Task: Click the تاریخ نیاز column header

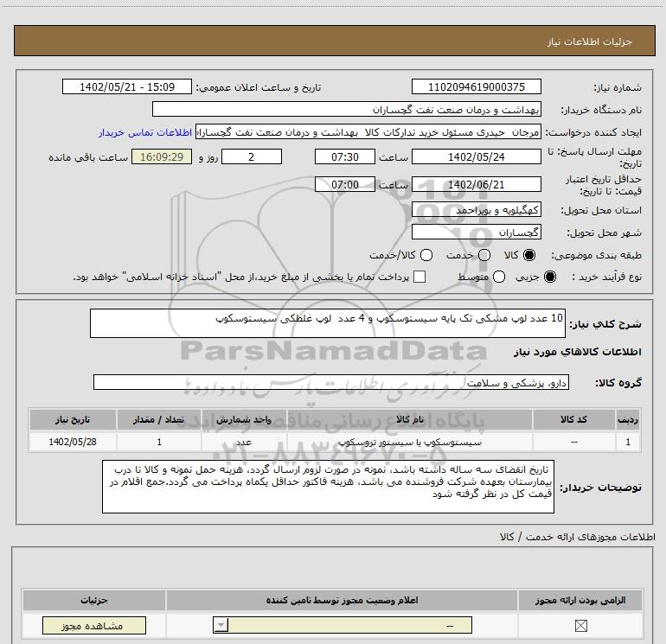Action: point(73,419)
